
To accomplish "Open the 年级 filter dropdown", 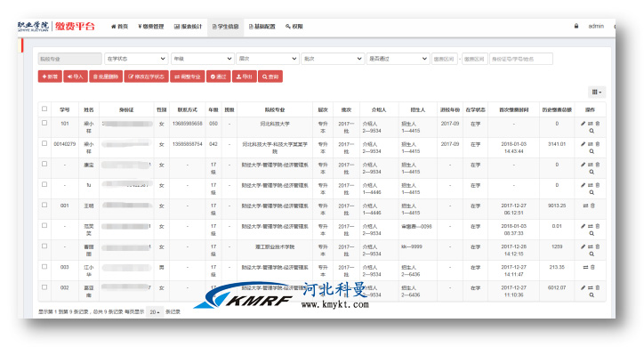I will 203,59.
